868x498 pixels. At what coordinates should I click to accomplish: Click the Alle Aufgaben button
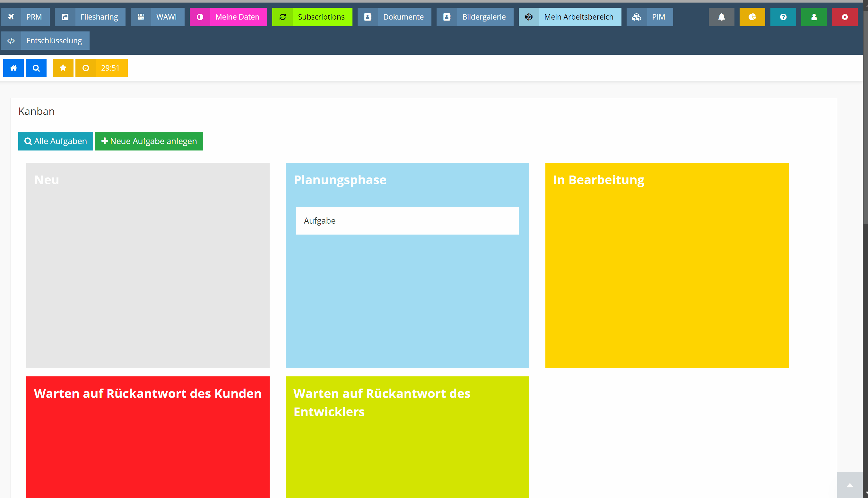pos(56,141)
